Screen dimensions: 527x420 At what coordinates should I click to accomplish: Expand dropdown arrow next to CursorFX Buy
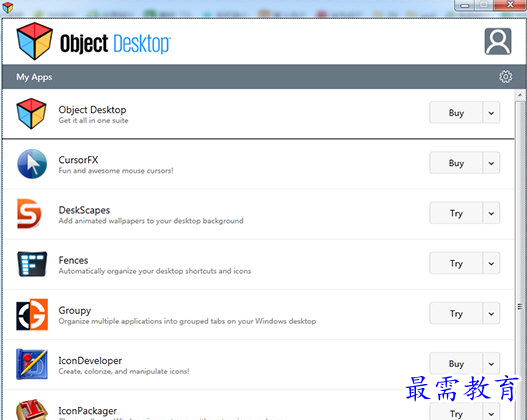[491, 163]
